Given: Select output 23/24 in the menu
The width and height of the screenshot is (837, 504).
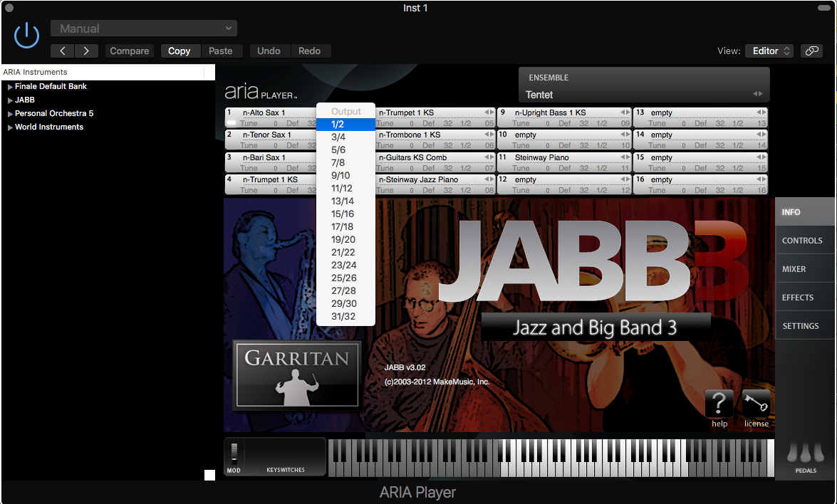Looking at the screenshot, I should 346,265.
